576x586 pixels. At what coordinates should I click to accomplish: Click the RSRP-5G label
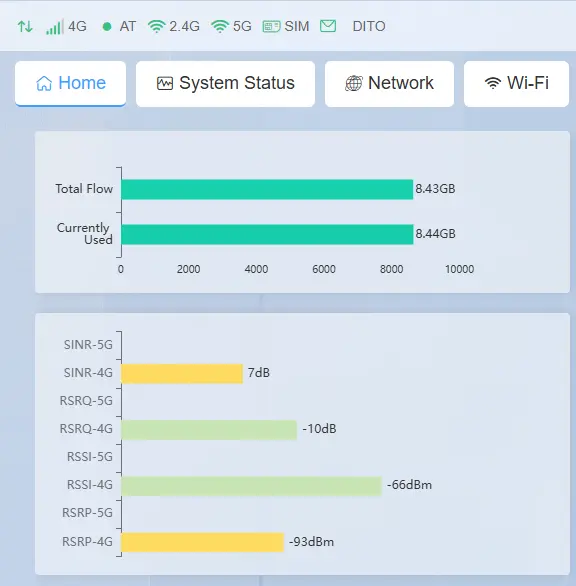click(87, 513)
